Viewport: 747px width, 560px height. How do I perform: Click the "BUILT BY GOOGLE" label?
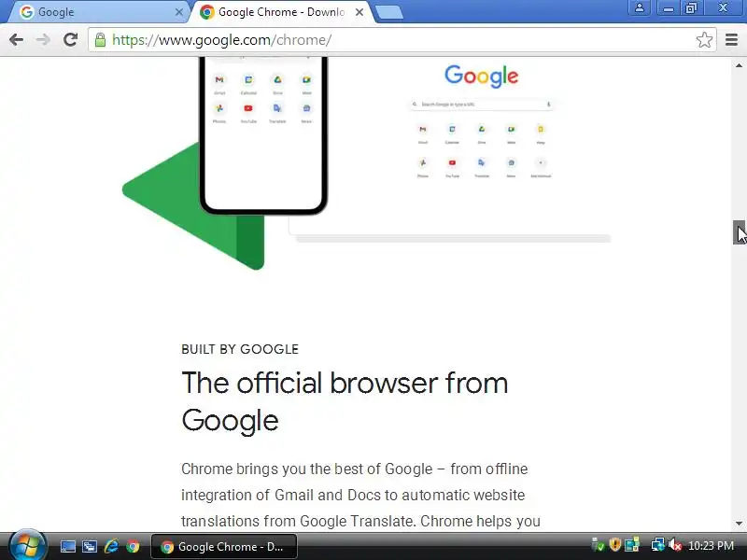pyautogui.click(x=240, y=349)
